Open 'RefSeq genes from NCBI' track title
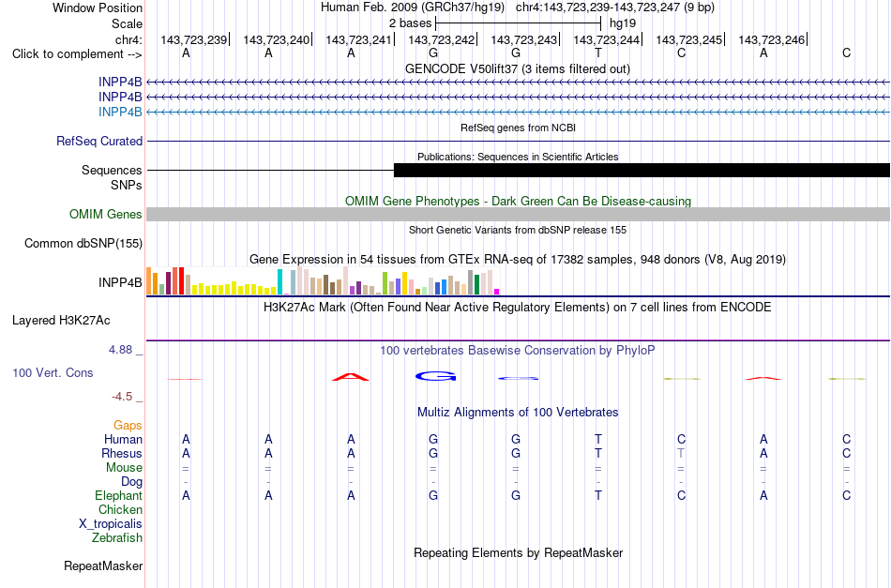Screen dimensions: 891x588 (x=518, y=128)
